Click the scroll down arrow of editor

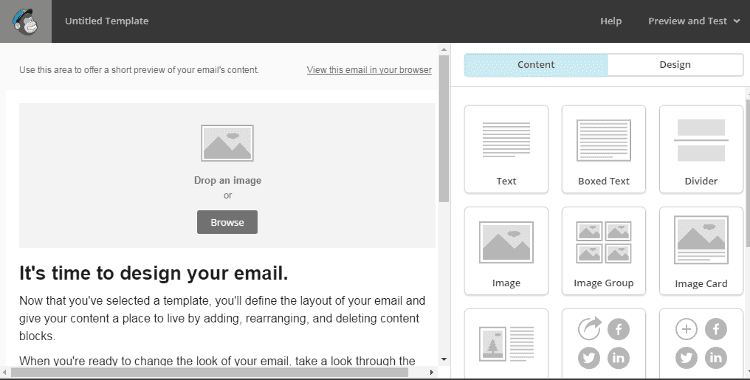coord(444,359)
